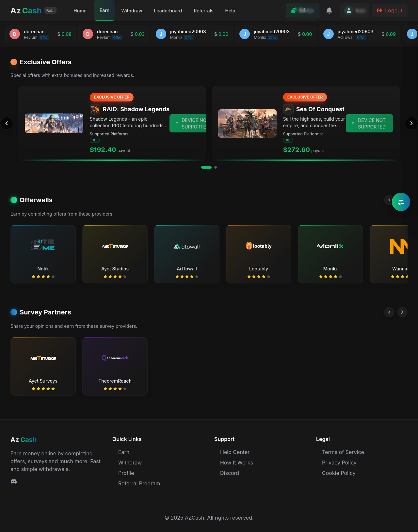Click the first dorechan avatar showing $0.08

15,34
